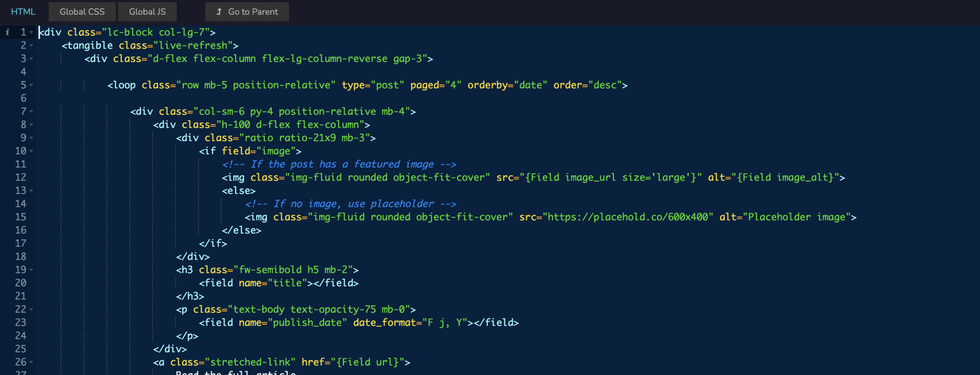Collapse the else block on line 13
Viewport: 980px width, 375px height.
(x=31, y=191)
